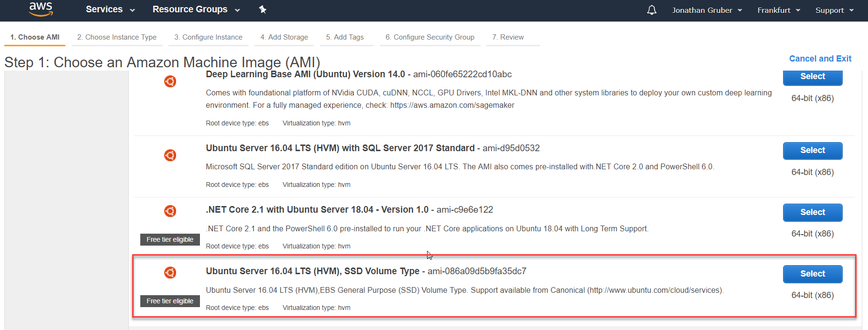Go to 5. Add Tags tab

[345, 37]
